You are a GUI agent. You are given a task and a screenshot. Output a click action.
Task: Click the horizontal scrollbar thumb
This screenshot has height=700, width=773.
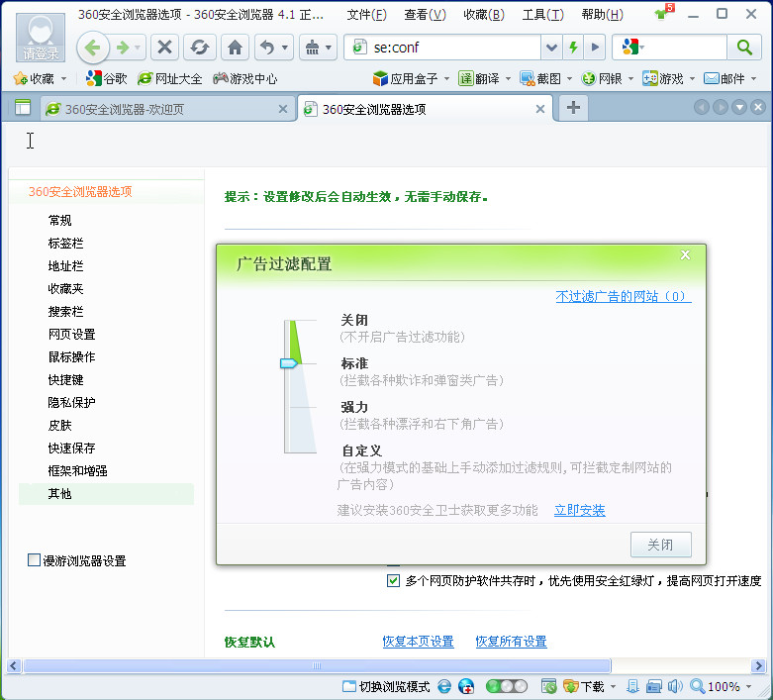coord(318,665)
